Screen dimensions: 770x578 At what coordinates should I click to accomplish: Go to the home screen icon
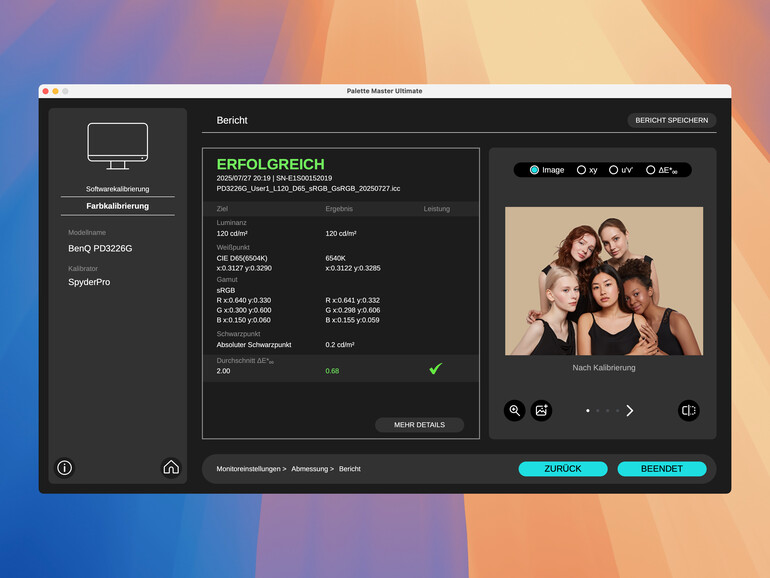pyautogui.click(x=171, y=467)
